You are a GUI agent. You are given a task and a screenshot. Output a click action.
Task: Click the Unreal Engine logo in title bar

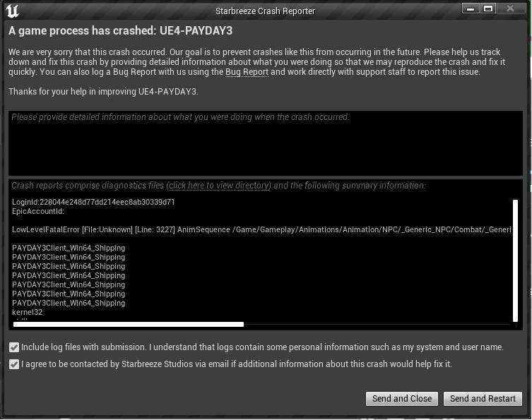pyautogui.click(x=11, y=11)
